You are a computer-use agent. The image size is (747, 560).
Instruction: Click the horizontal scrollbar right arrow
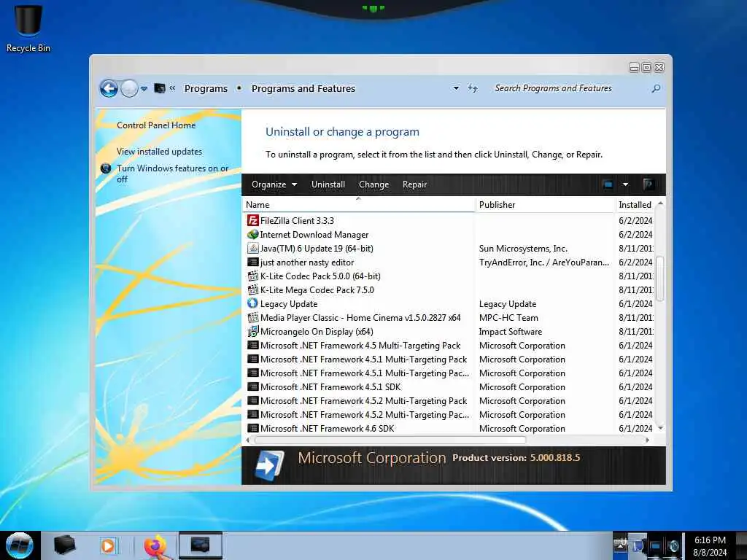[648, 440]
